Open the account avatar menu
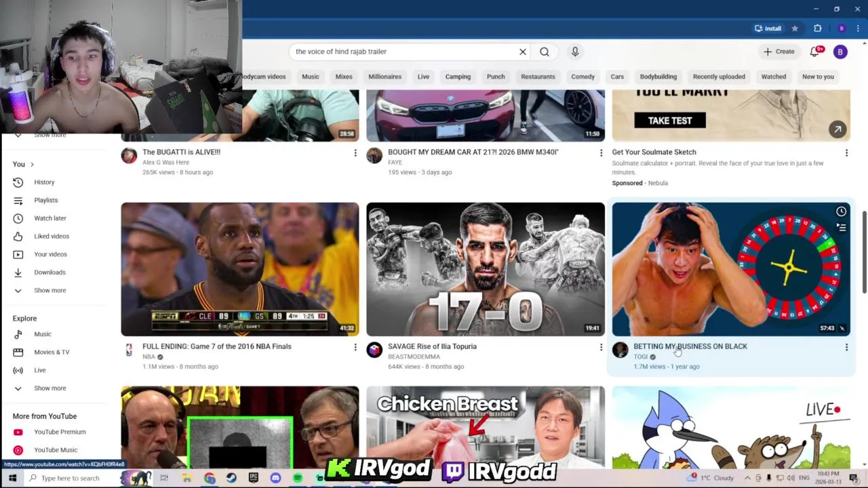868x488 pixels. coord(840,52)
